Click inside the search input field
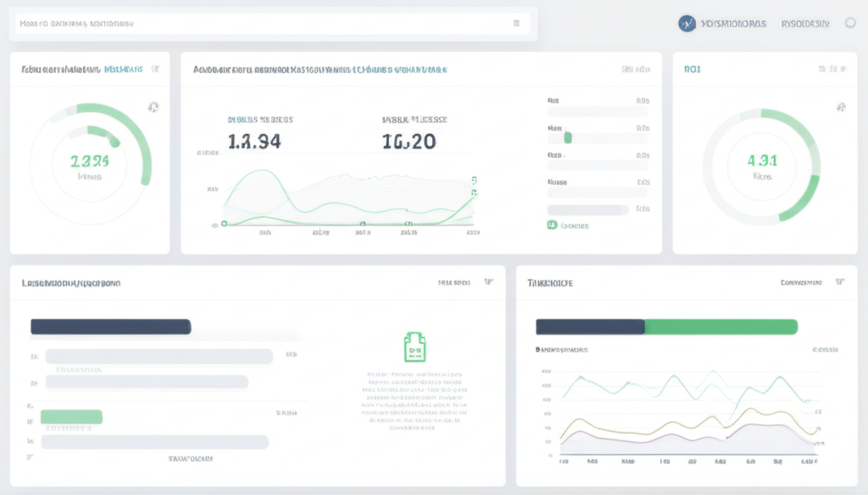Screen dimensions: 868x495 (x=254, y=23)
